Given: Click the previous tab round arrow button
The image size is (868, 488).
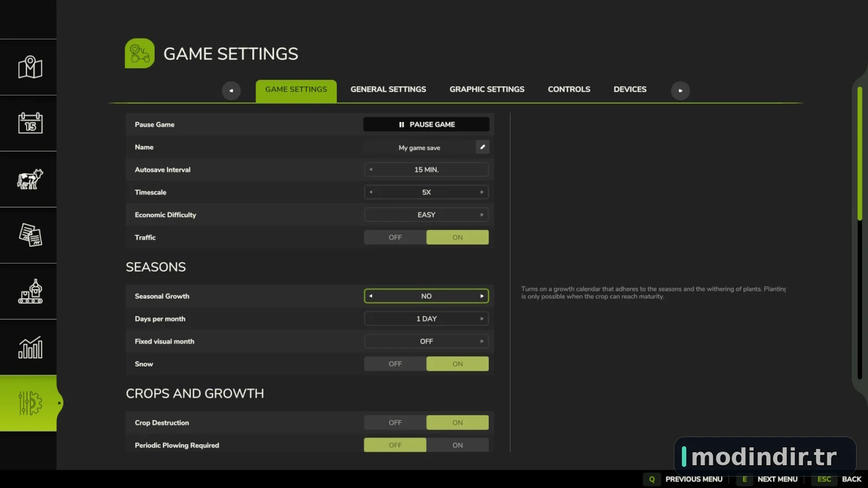Looking at the screenshot, I should (x=231, y=91).
